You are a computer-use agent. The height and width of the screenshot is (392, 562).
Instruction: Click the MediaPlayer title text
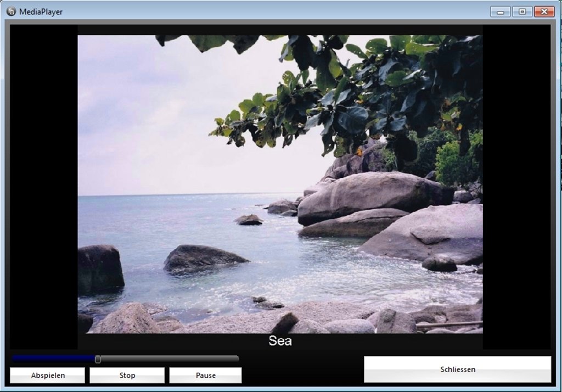41,12
